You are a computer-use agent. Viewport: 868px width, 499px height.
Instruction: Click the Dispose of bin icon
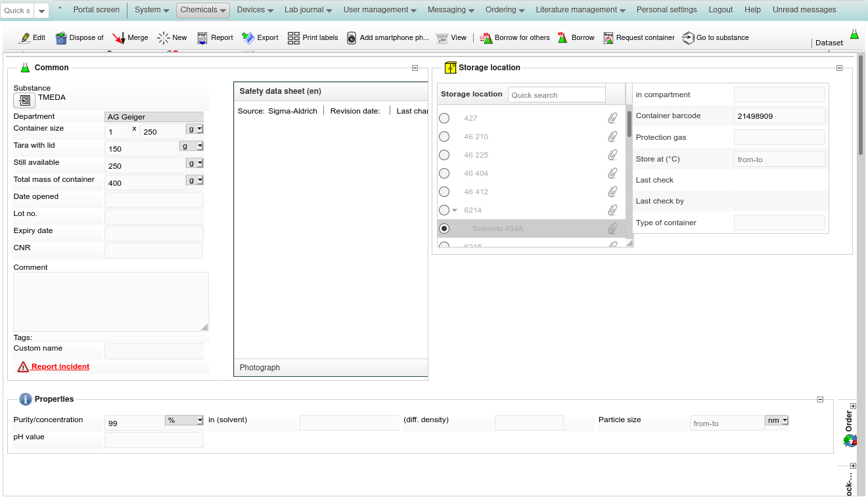[x=61, y=38]
